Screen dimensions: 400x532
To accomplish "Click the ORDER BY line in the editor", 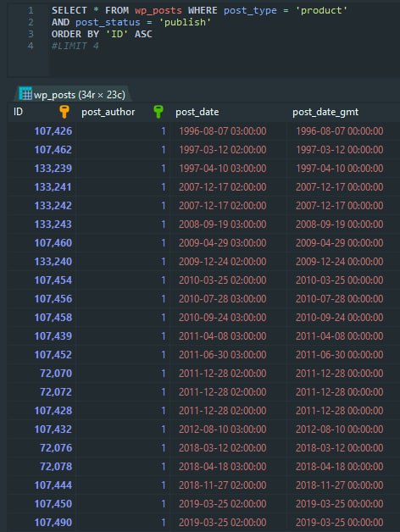I will pos(102,34).
